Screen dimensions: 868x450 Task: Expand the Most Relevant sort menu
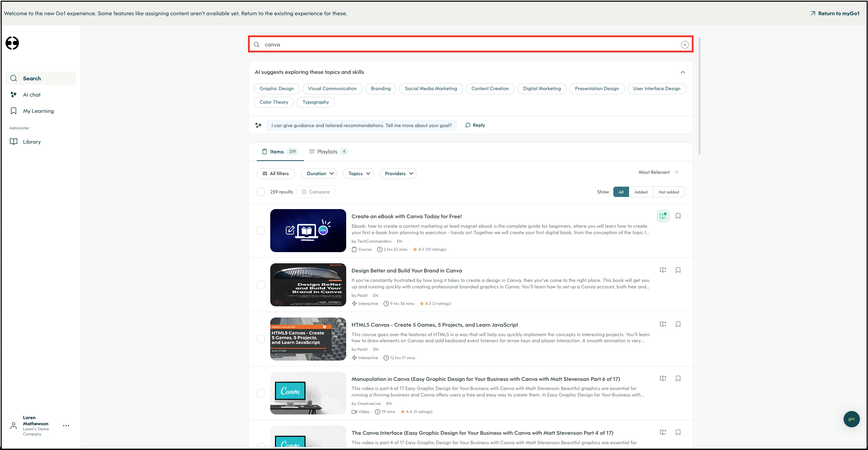pos(658,172)
